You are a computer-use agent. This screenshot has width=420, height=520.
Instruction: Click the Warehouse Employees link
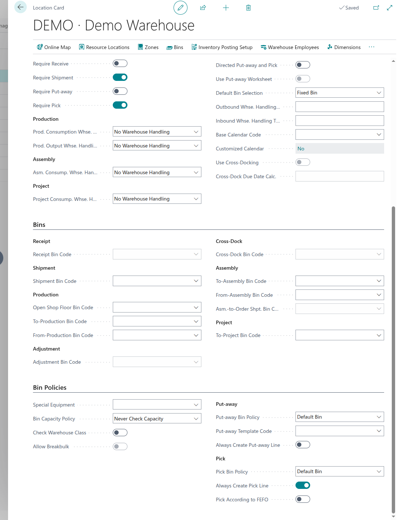pos(290,47)
